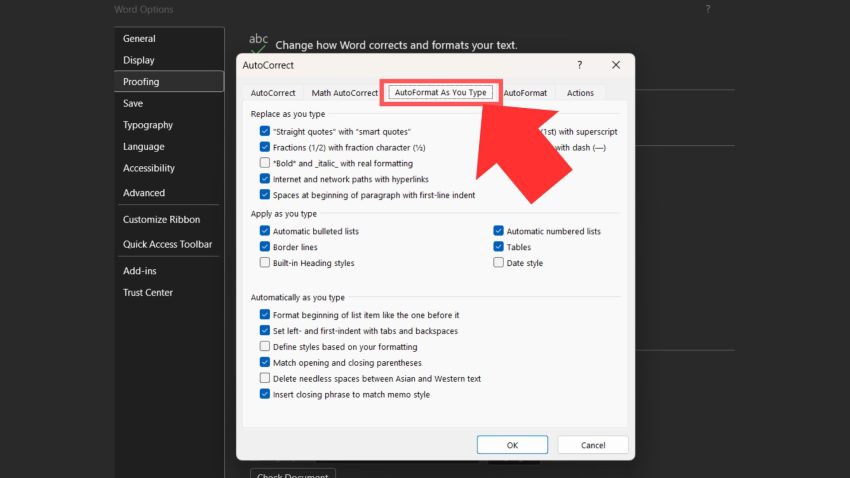
Task: Select the AutoFormat As You Type tab
Action: tap(440, 92)
